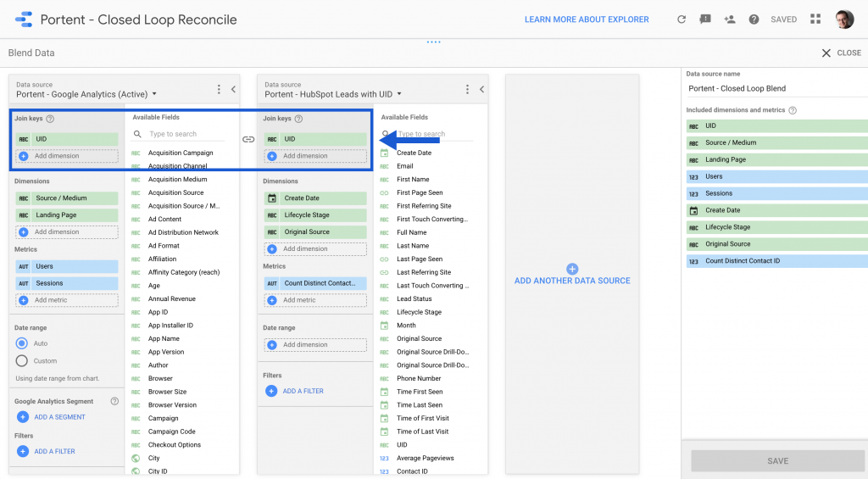
Task: Select the Custom date range radio button
Action: pos(21,361)
